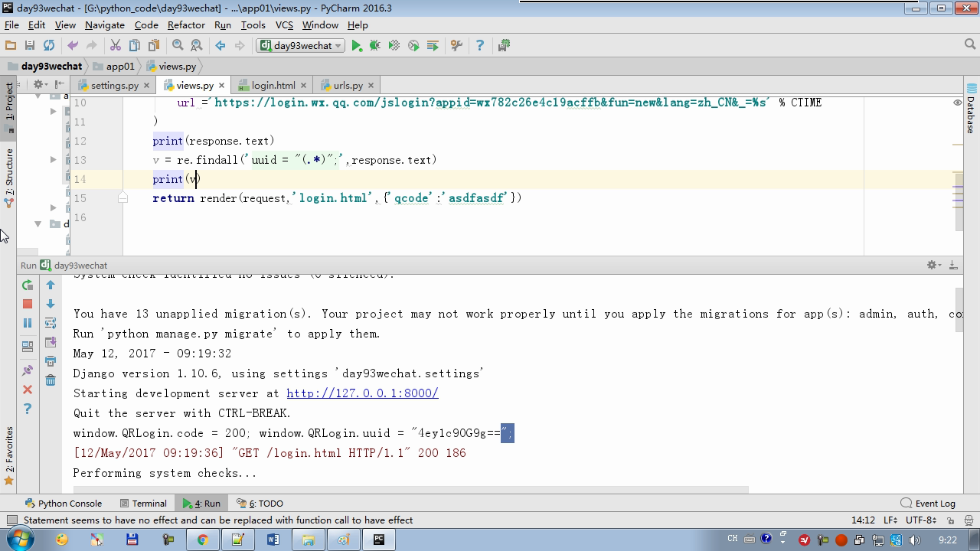Switch to the settings.py tab

click(x=114, y=86)
